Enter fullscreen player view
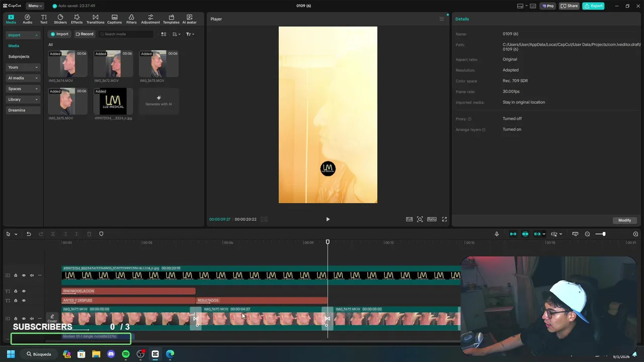Viewport: 644px width, 362px height. pos(444,219)
